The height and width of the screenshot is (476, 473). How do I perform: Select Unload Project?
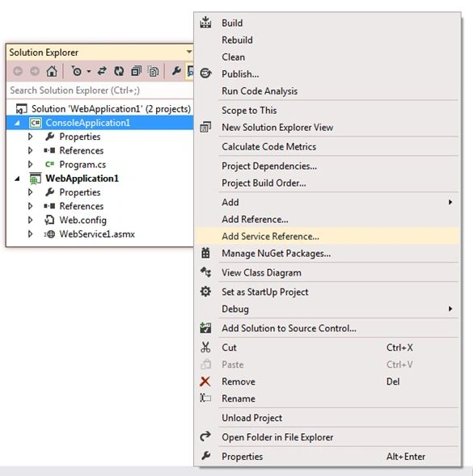coord(327,418)
